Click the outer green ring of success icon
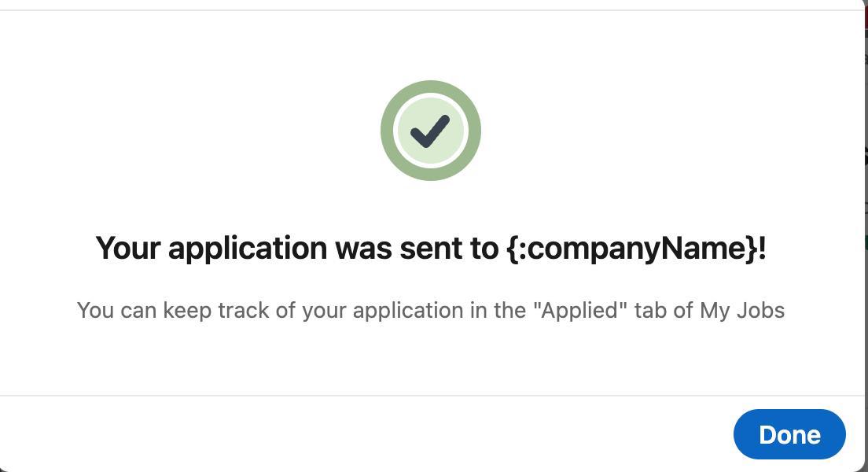 pyautogui.click(x=386, y=130)
